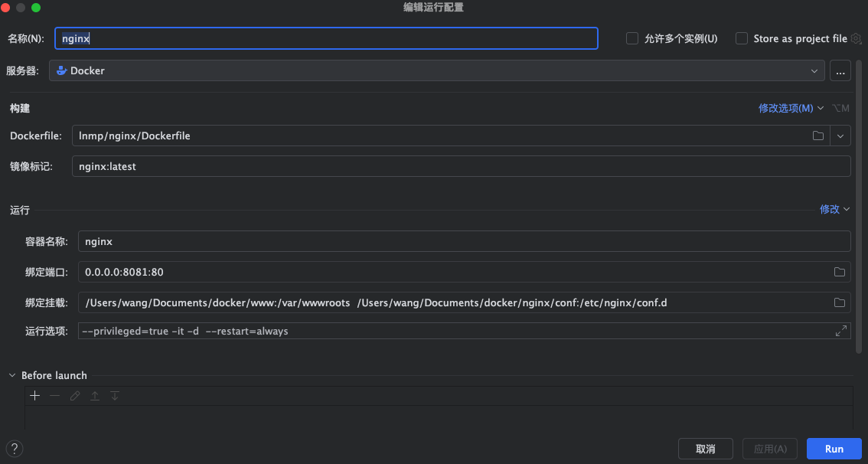Click the expand icon in the run options field
Image resolution: width=868 pixels, height=464 pixels.
point(840,330)
